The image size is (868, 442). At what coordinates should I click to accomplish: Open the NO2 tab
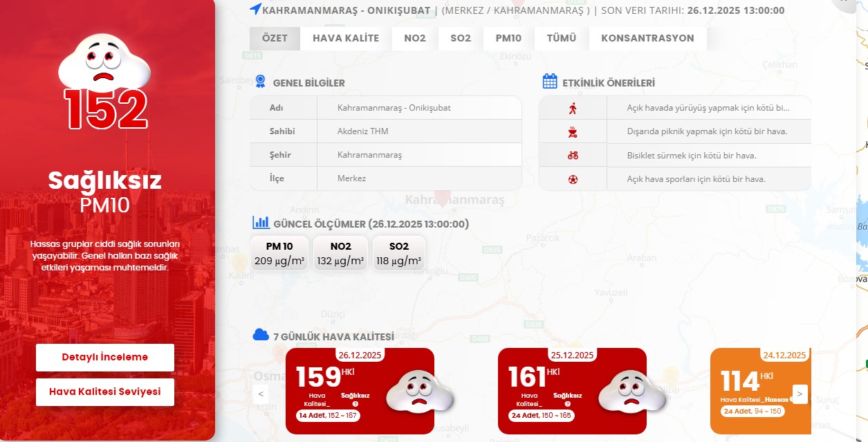point(413,38)
